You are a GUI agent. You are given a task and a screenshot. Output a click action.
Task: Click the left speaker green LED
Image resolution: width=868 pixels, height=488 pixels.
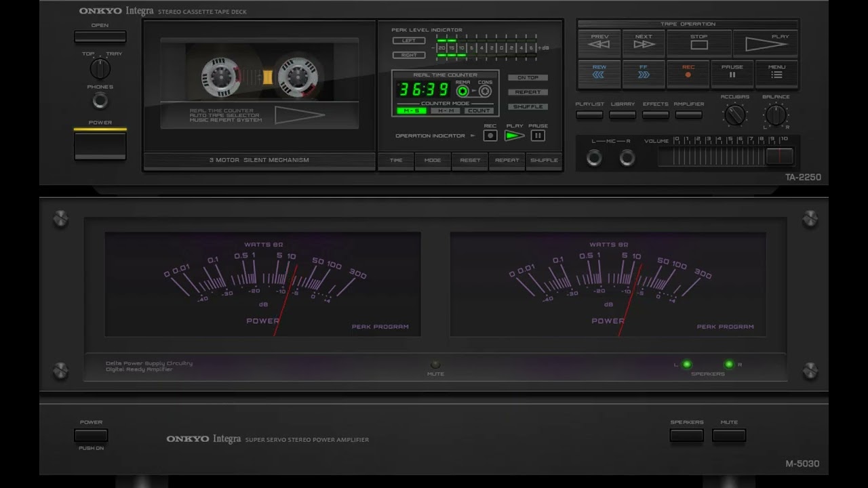point(686,365)
